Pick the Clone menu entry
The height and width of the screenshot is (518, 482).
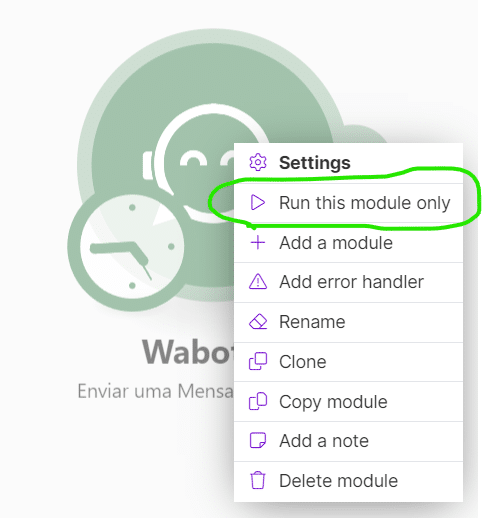click(348, 362)
